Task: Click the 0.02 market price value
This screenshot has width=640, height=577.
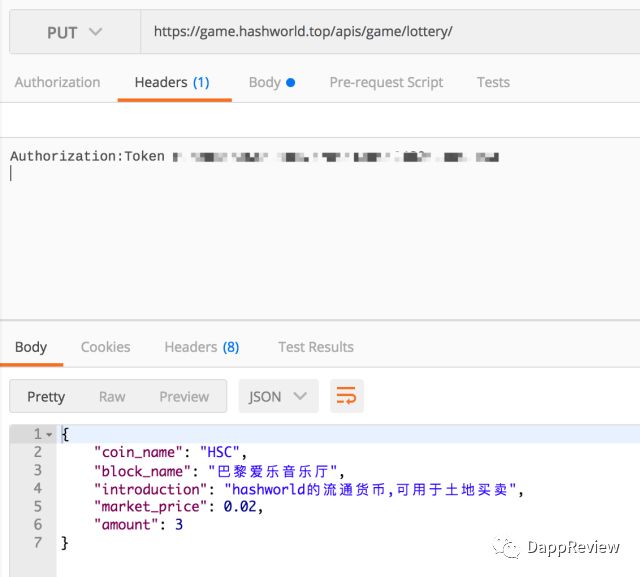Action: coord(240,507)
